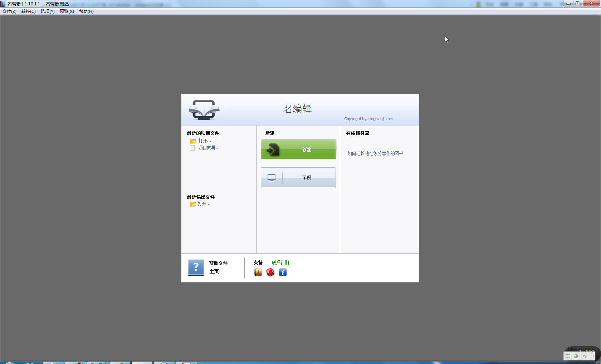Click the folder icon under 最近输出文件

tap(193, 204)
